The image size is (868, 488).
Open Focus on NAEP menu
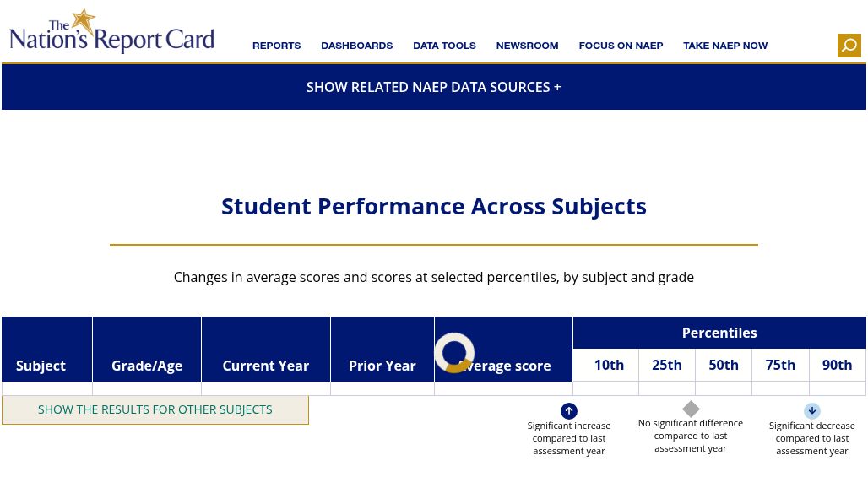point(621,46)
